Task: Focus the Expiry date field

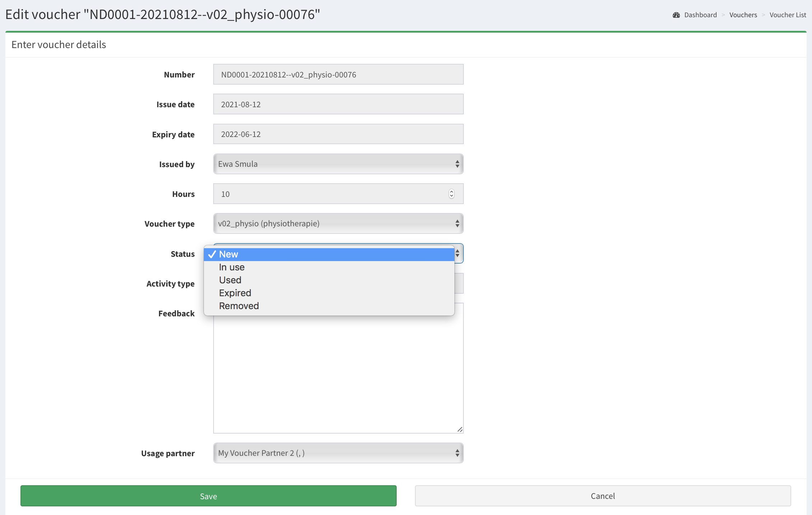Action: pos(338,134)
